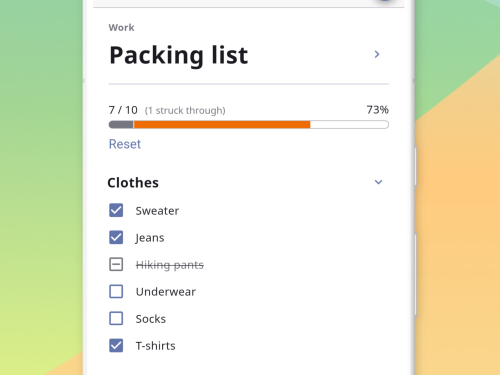The width and height of the screenshot is (500, 375).
Task: Uncheck the T-shirts checkbox
Action: (x=116, y=345)
